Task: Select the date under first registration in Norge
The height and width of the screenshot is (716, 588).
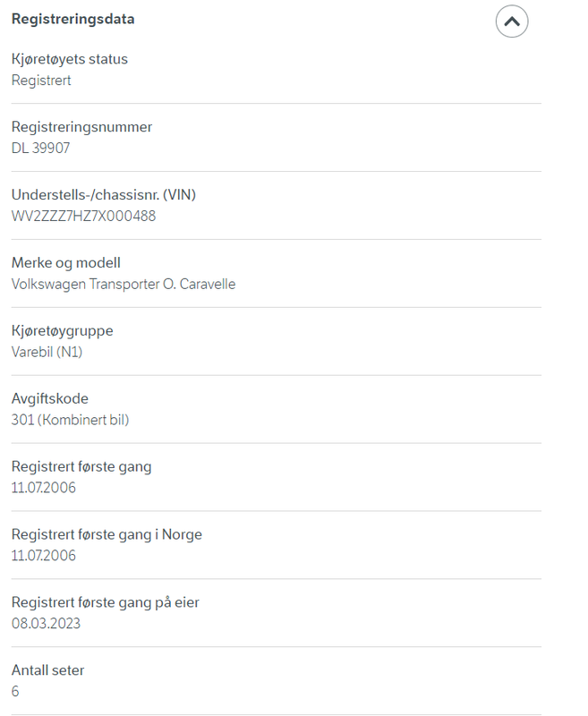Action: pos(43,556)
